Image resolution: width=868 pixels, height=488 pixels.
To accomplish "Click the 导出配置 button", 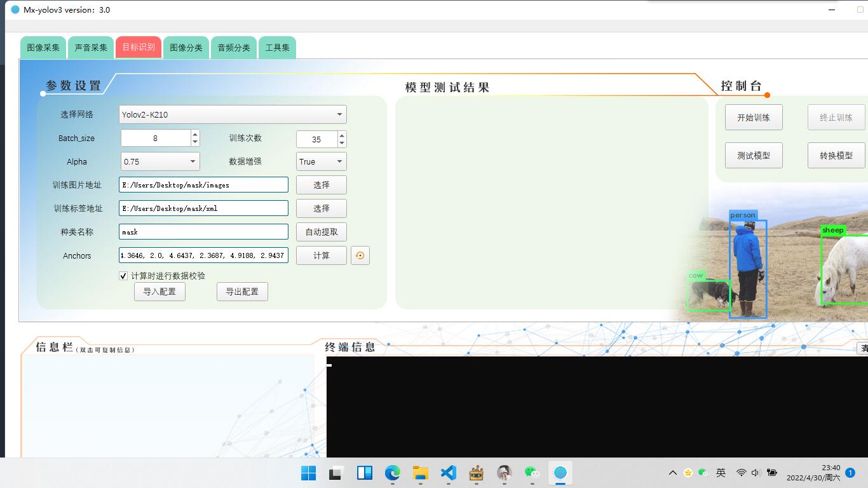I will [242, 292].
